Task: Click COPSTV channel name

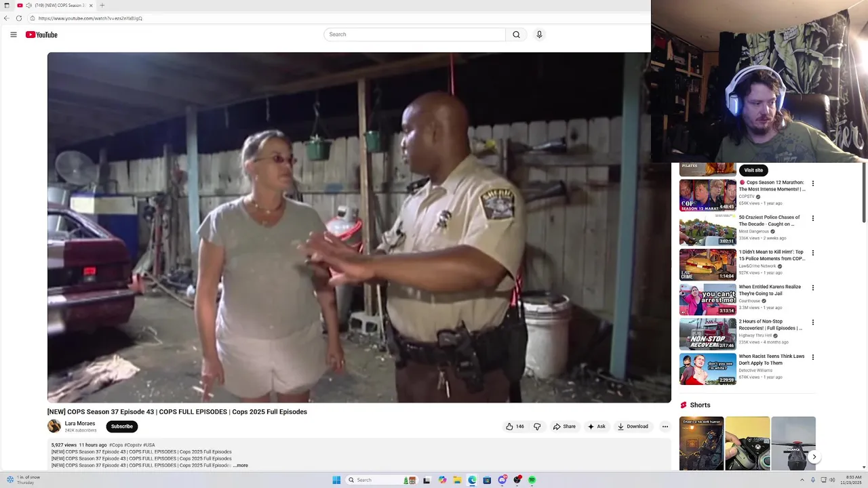Action: click(747, 197)
